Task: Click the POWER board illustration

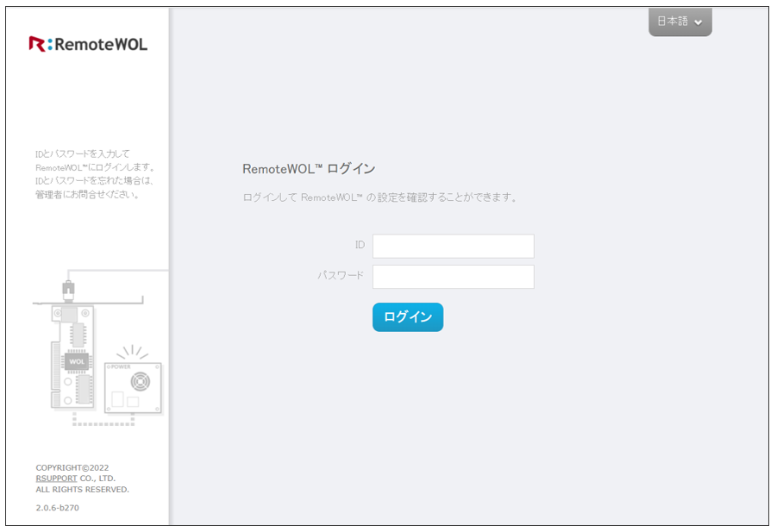Action: coord(133,388)
